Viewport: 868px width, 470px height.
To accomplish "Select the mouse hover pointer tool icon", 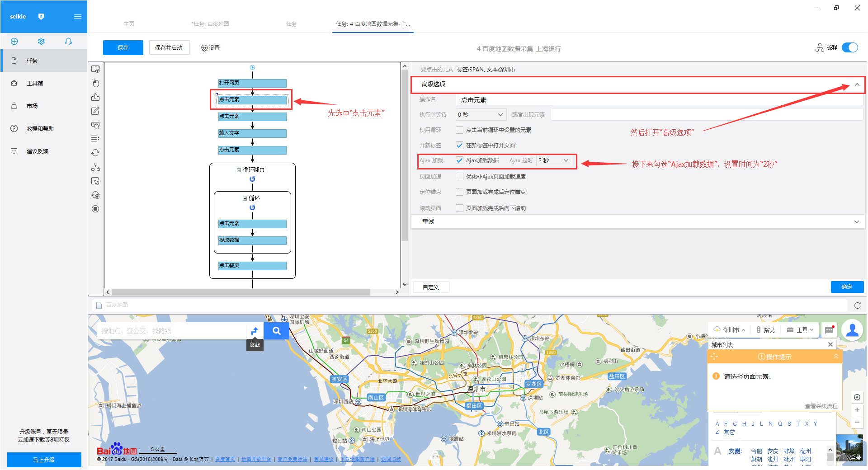I will [95, 181].
